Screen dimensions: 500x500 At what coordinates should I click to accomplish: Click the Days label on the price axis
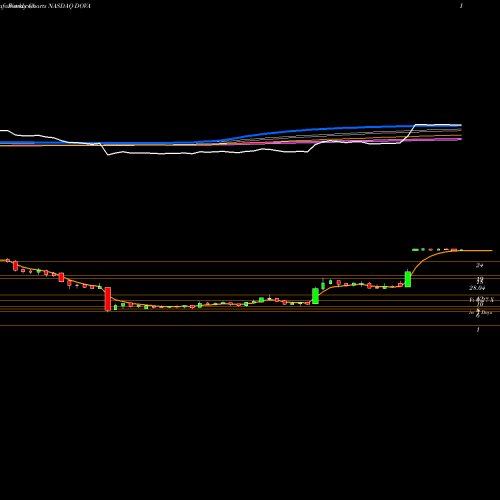coord(487,313)
